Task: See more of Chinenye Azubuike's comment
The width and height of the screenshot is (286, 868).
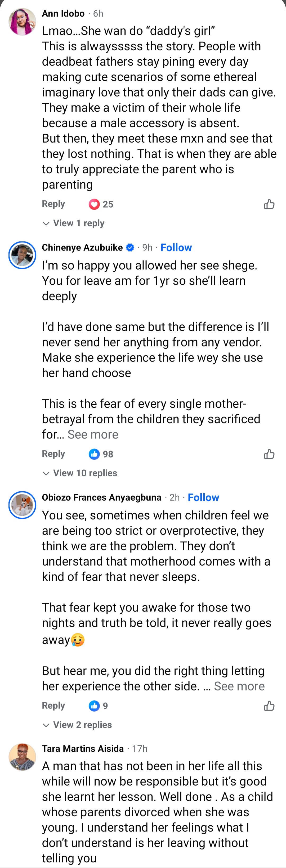Action: (x=93, y=435)
